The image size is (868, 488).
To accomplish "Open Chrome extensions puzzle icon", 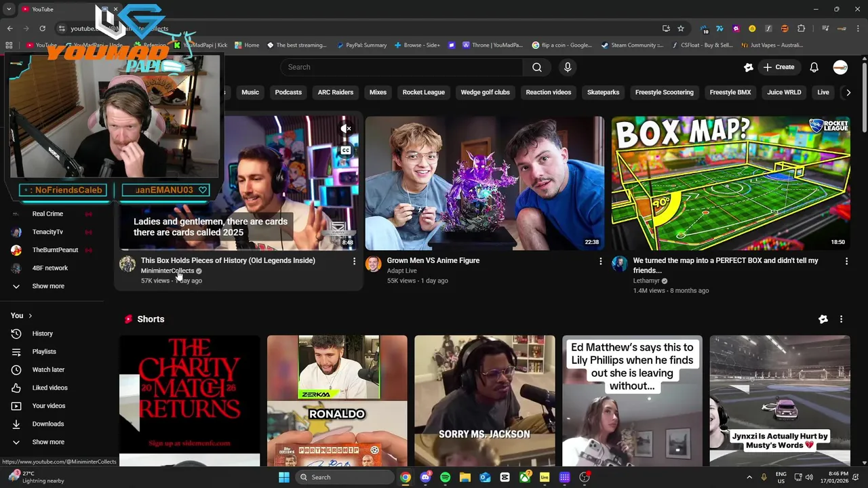I will pyautogui.click(x=802, y=28).
